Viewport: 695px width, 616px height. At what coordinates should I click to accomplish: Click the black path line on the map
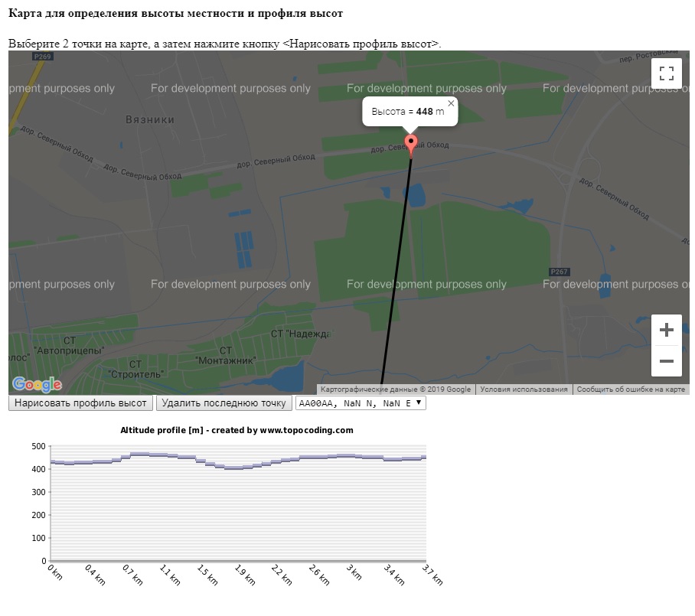coord(397,268)
